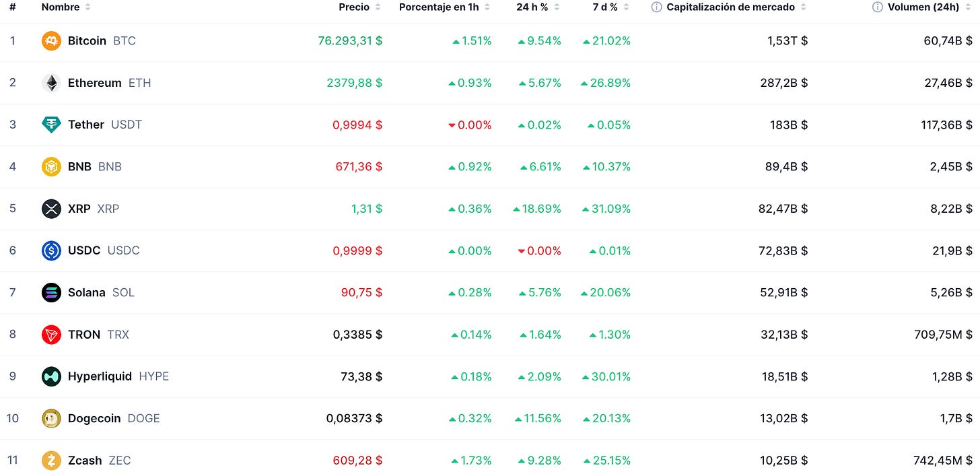Click the Ethereum diamond logo icon

[51, 83]
